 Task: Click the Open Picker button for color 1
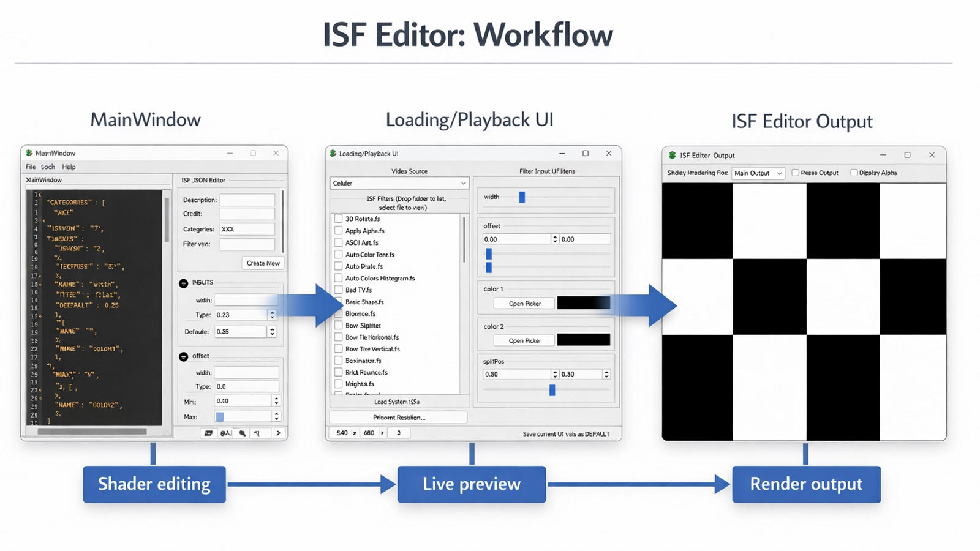[x=524, y=304]
